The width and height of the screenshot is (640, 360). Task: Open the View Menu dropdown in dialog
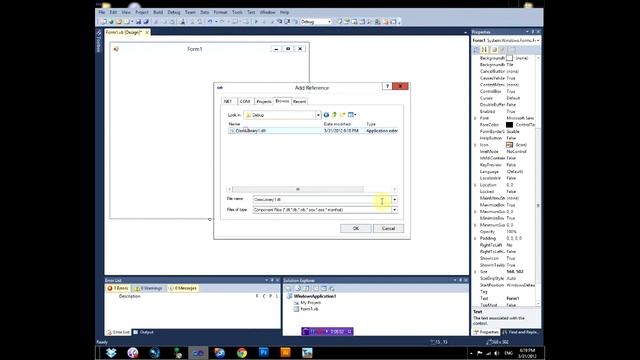tap(352, 115)
